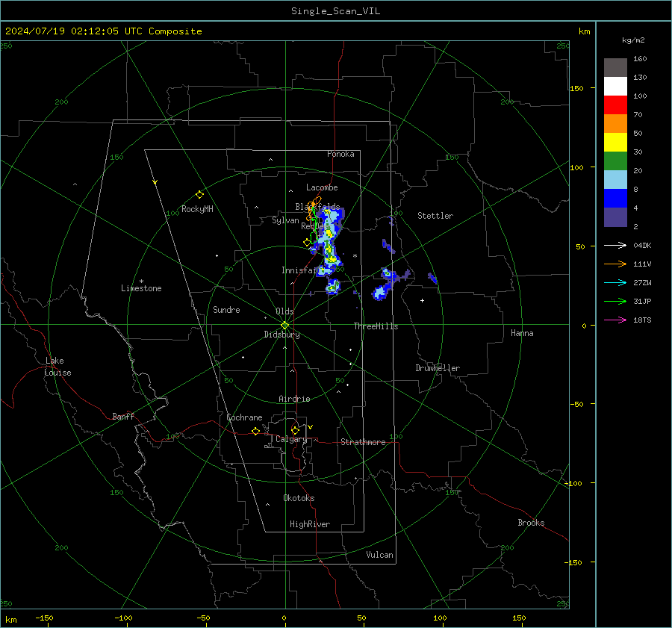The image size is (672, 628).
Task: Pick the gray 130-160 legend swatch
Action: pyautogui.click(x=615, y=68)
